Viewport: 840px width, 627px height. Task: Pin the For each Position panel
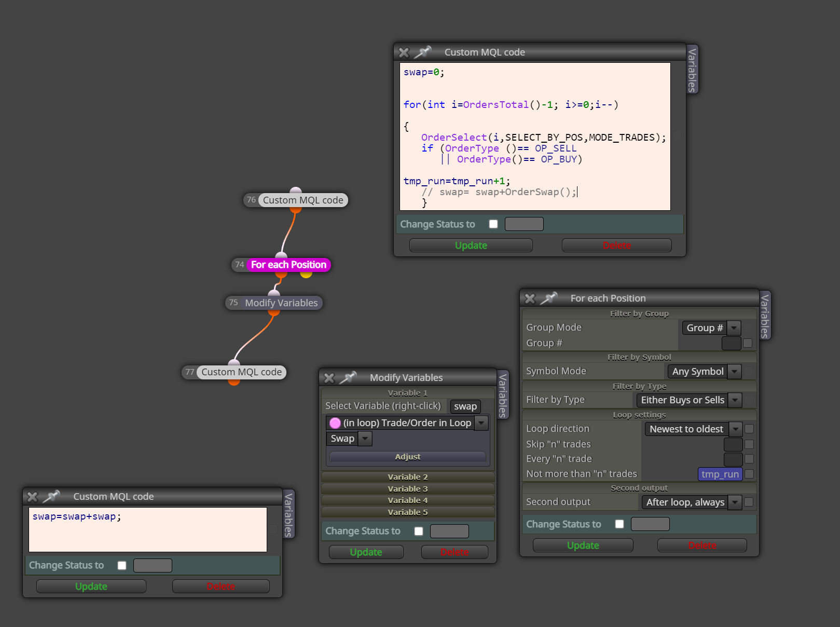tap(549, 298)
